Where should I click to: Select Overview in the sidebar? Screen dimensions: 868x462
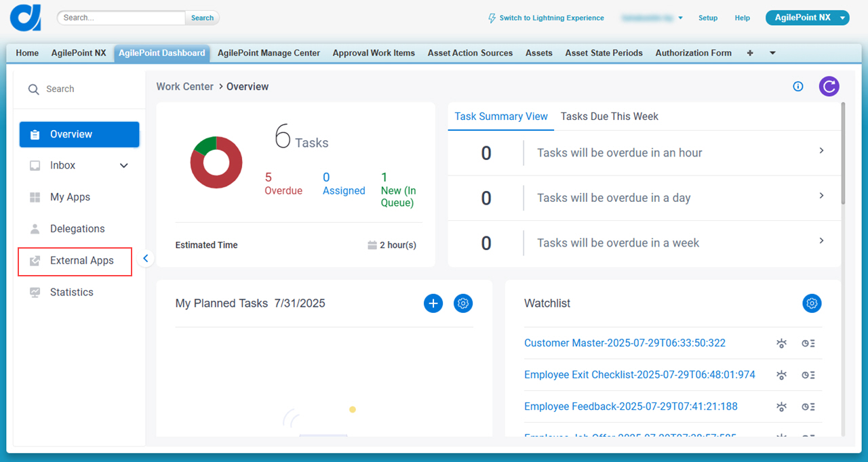(79, 134)
